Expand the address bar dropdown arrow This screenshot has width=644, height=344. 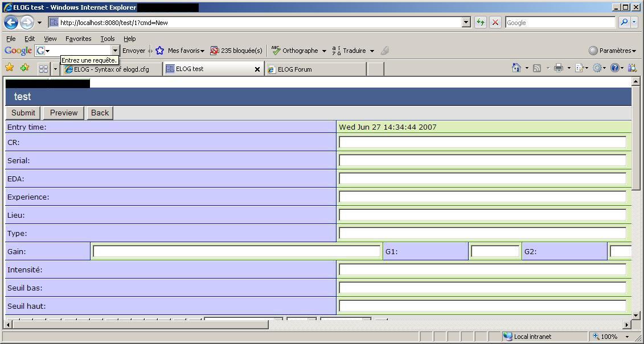tap(466, 23)
